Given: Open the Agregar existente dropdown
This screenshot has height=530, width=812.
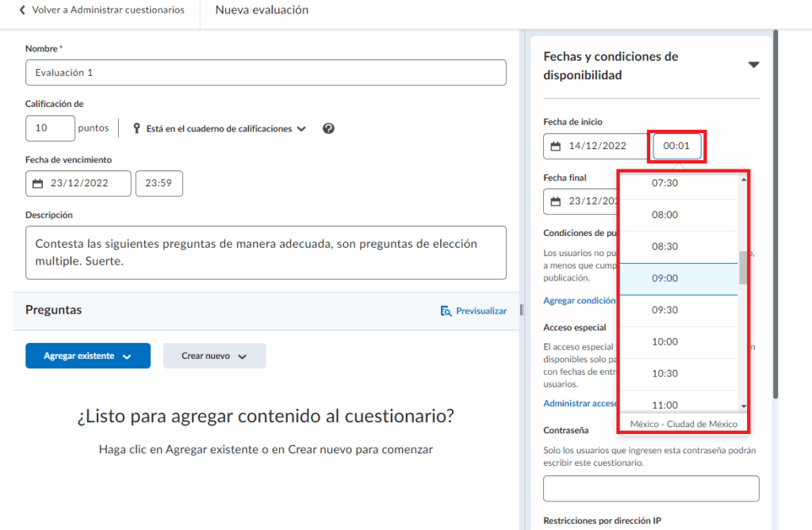Looking at the screenshot, I should click(88, 357).
